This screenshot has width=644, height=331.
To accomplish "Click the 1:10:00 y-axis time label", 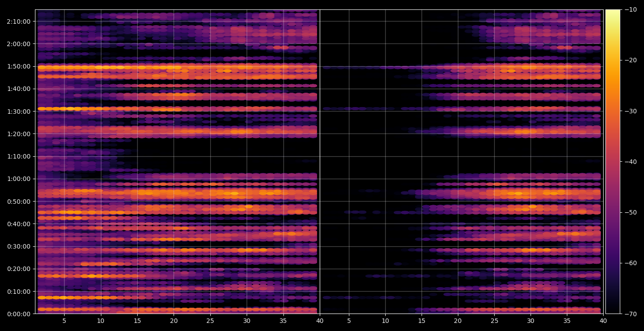I will [18, 156].
